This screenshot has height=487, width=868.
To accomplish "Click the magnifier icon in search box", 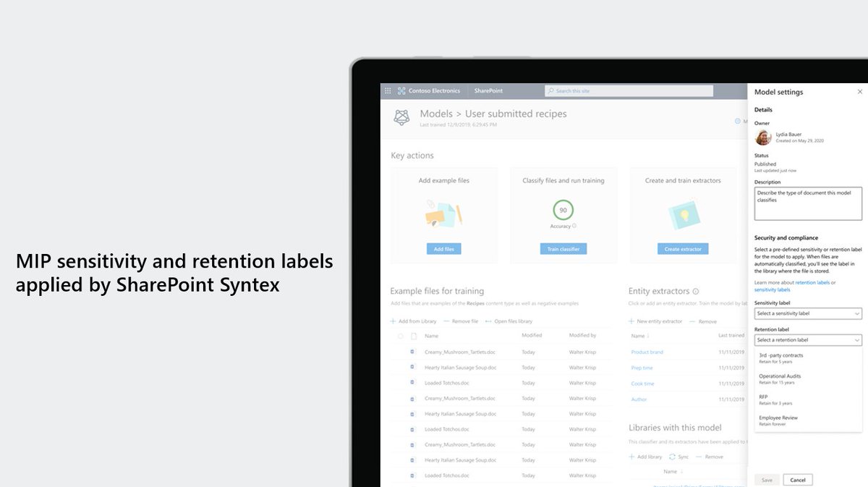I will click(550, 91).
